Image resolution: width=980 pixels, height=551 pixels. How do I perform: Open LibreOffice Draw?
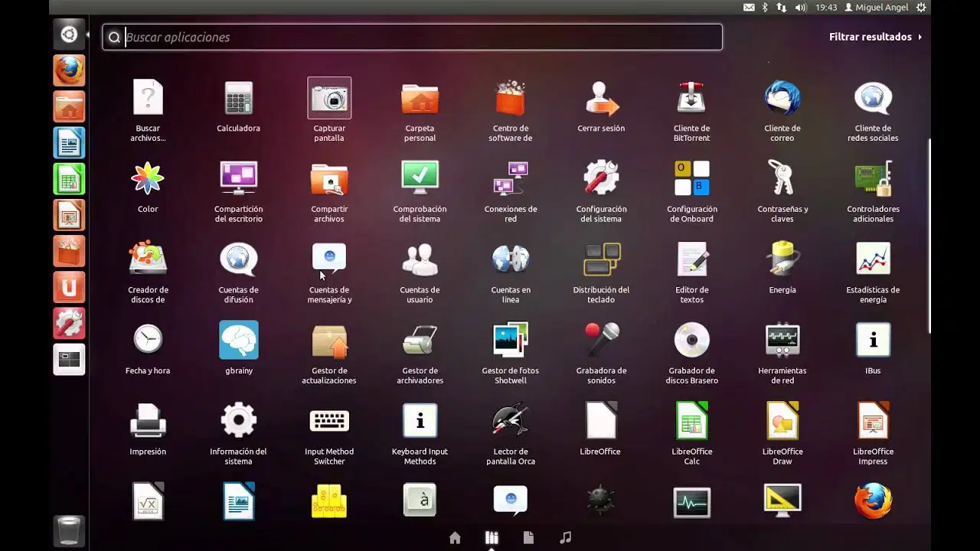[782, 421]
